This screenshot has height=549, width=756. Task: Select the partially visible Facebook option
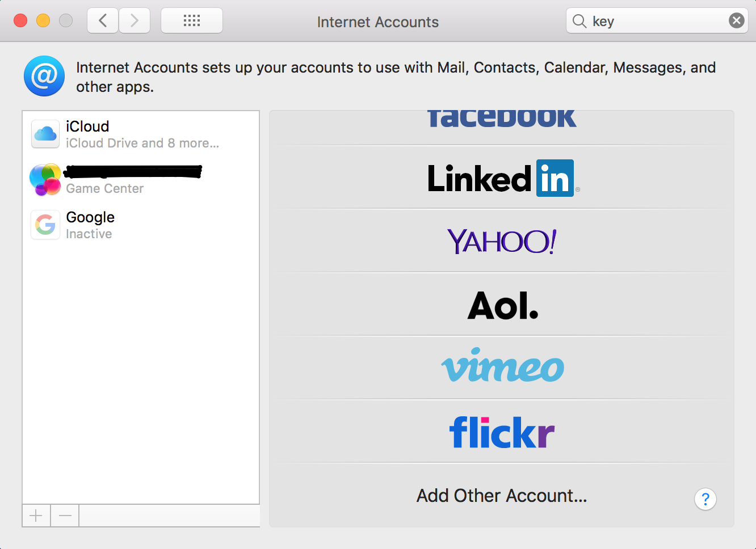point(502,120)
